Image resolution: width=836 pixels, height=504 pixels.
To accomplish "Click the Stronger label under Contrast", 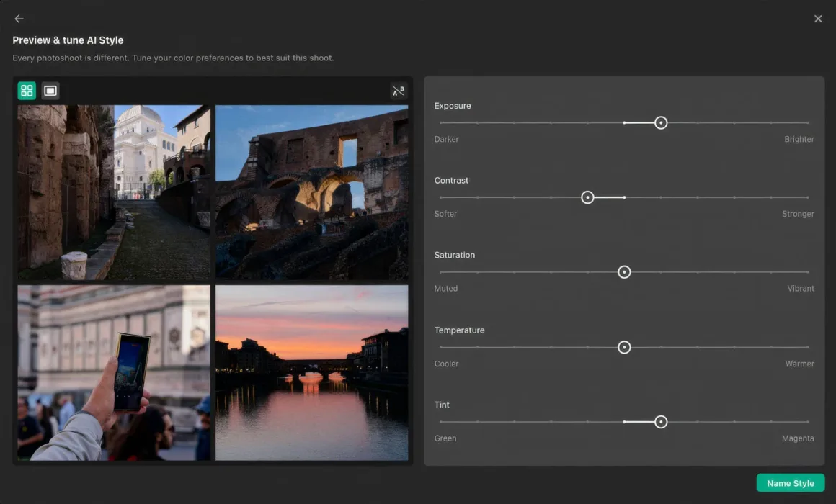I will [798, 214].
